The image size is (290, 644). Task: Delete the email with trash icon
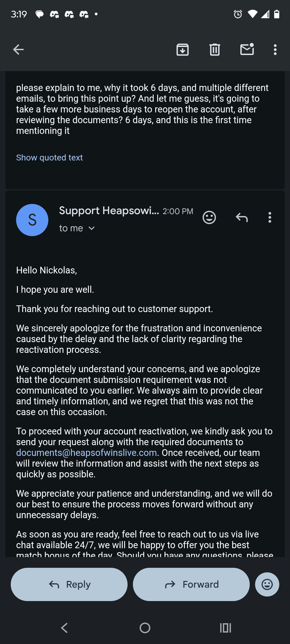(x=215, y=50)
